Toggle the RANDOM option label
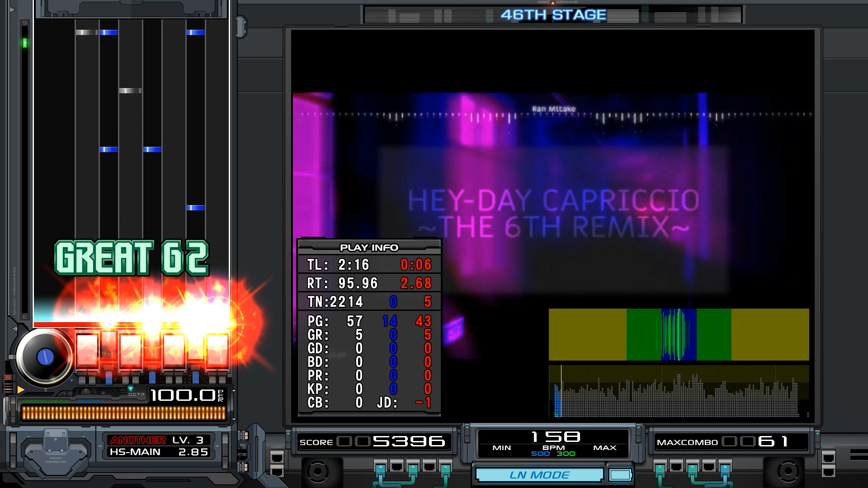Viewport: 868px width, 488px height. [x=90, y=401]
